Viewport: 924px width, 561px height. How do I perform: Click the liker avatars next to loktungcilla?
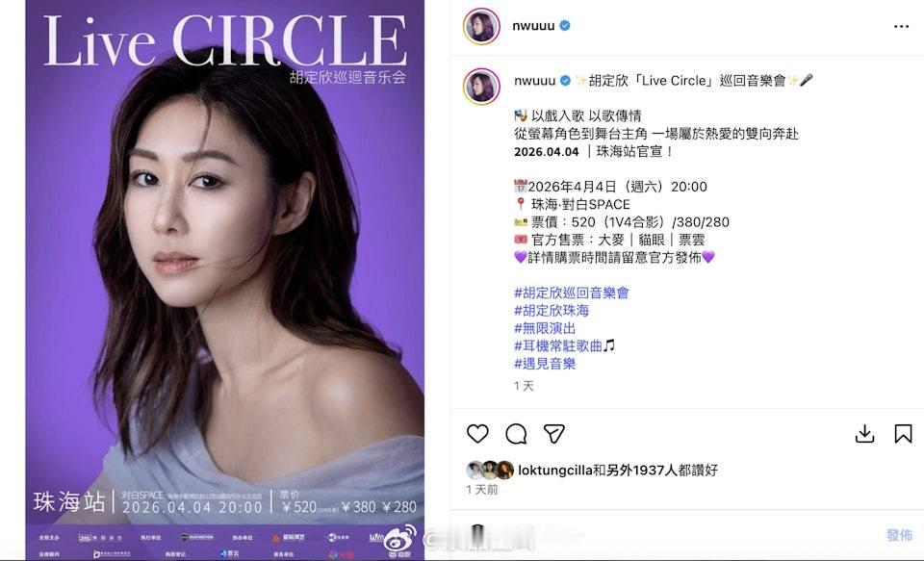490,470
